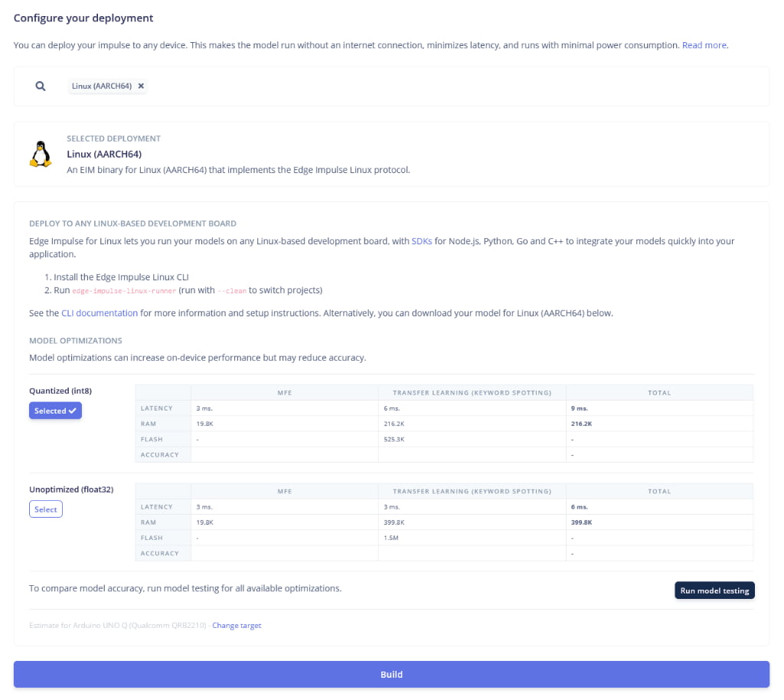Open the Read more link
The height and width of the screenshot is (700, 784).
pyautogui.click(x=704, y=45)
